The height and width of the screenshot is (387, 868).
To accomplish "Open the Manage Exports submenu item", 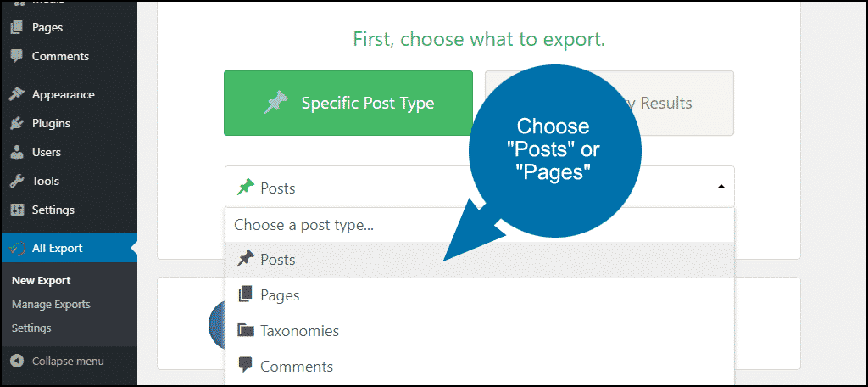I will tap(51, 305).
